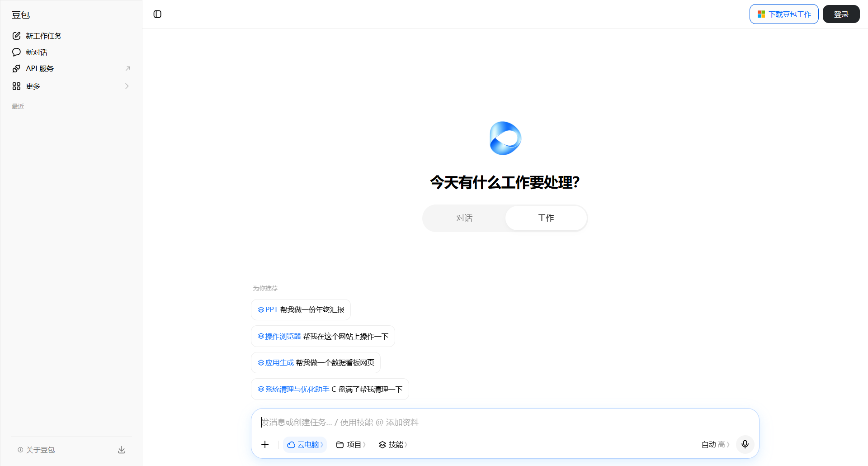
Task: Click 新工作任务 in sidebar
Action: click(71, 36)
